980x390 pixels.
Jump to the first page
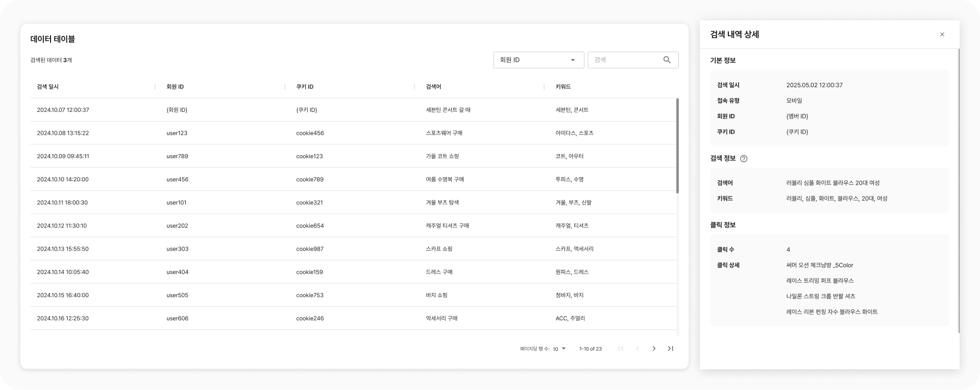click(x=621, y=349)
